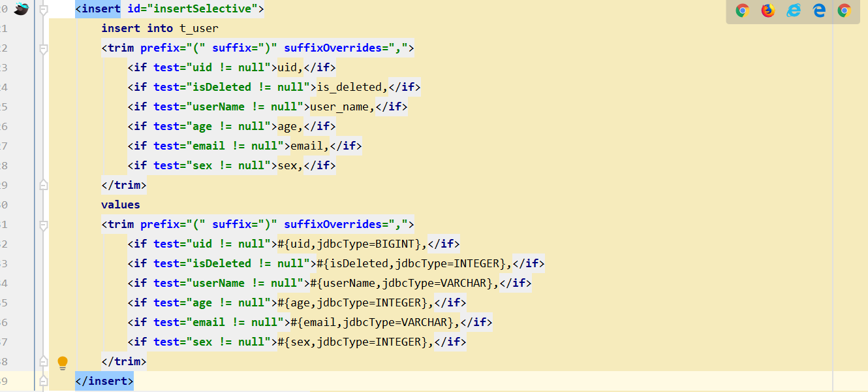The width and height of the screenshot is (868, 392).
Task: Click column name 'sex,' in first trim
Action: [x=290, y=165]
